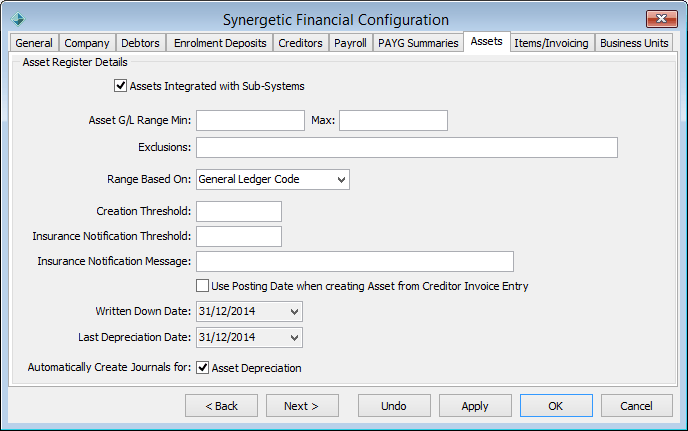
Task: Select the Assets tab
Action: (487, 42)
